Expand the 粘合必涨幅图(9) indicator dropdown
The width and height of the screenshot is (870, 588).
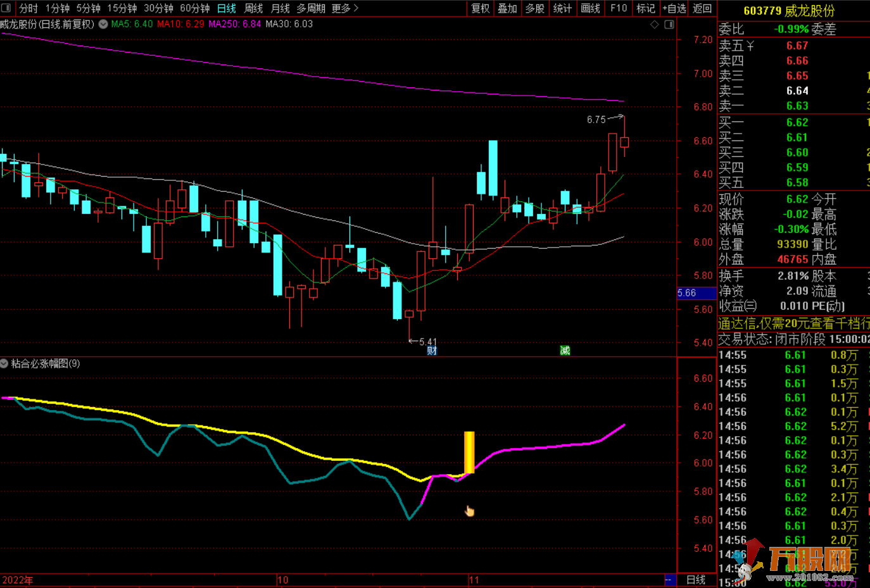(x=4, y=363)
